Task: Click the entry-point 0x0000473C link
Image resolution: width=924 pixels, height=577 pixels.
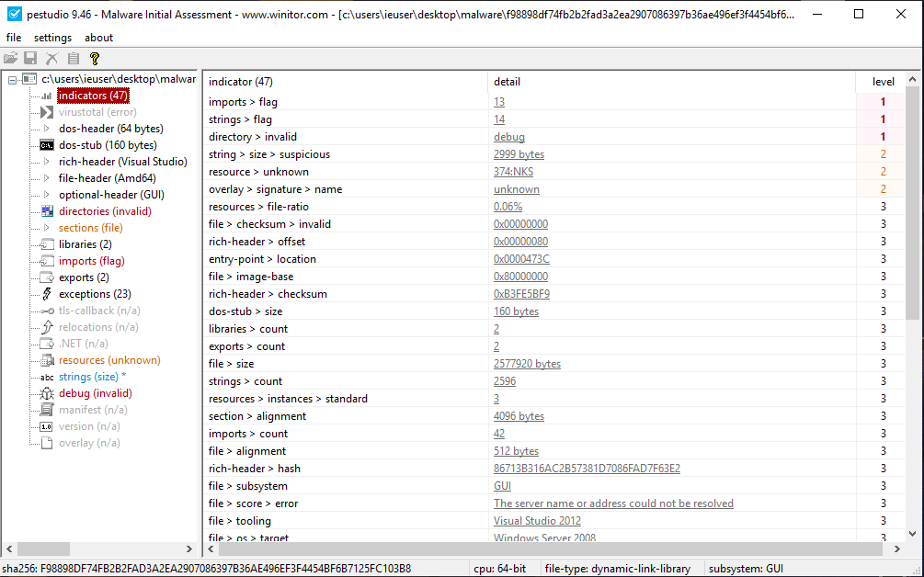Action: [521, 259]
